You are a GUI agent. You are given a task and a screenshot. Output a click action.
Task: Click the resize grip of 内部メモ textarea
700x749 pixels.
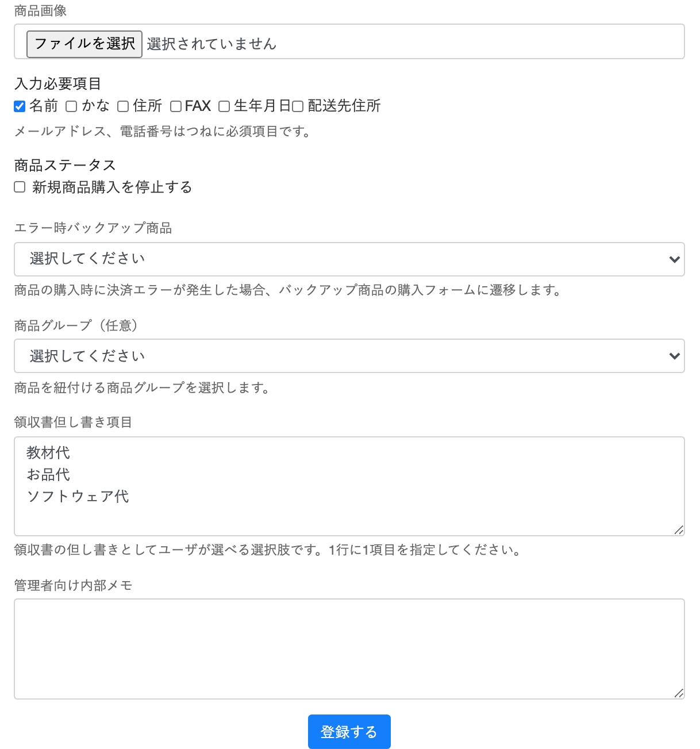[679, 693]
